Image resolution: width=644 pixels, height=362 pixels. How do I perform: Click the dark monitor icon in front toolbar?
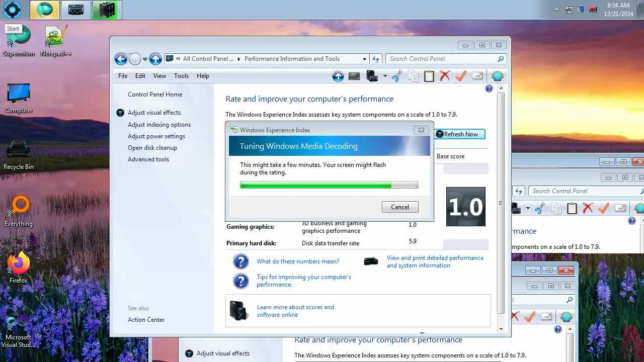pyautogui.click(x=354, y=76)
